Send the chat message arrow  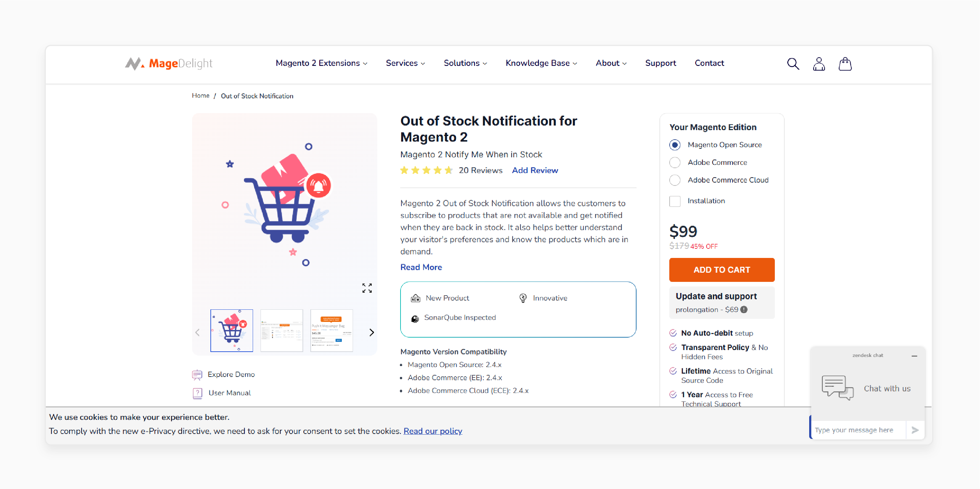click(x=915, y=430)
